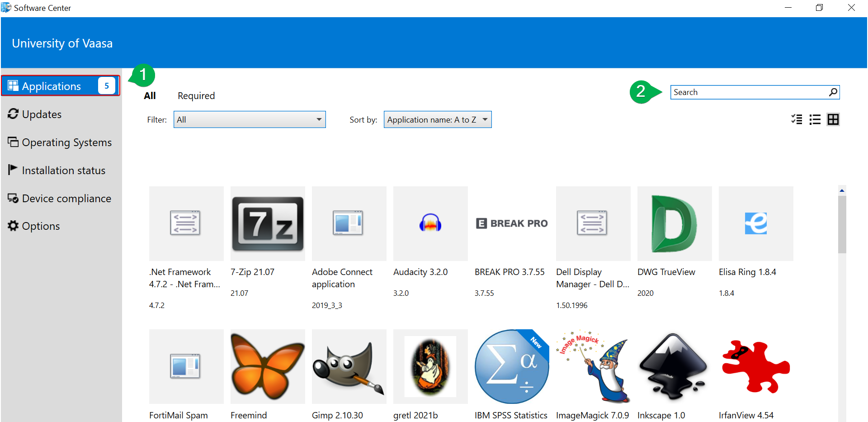The height and width of the screenshot is (422, 868).
Task: Open the FortiMail Spam tile icon
Action: point(186,366)
